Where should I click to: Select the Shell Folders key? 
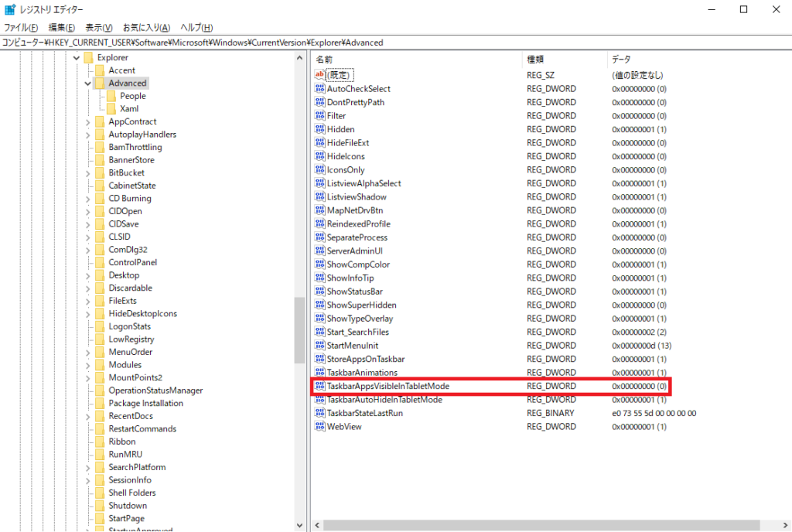(x=131, y=493)
